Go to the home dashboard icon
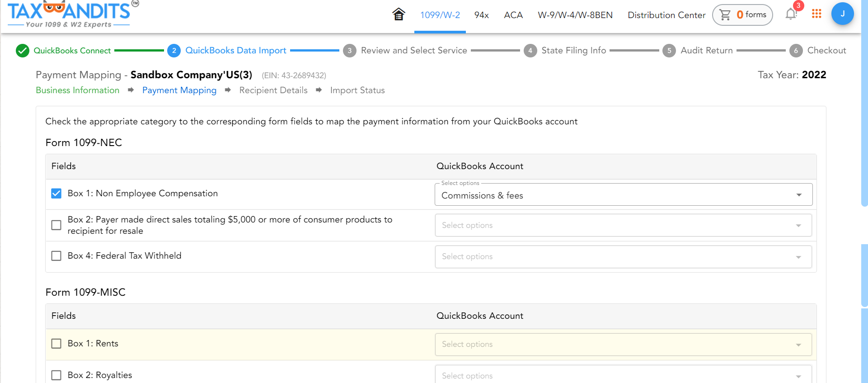The width and height of the screenshot is (868, 383). 399,14
